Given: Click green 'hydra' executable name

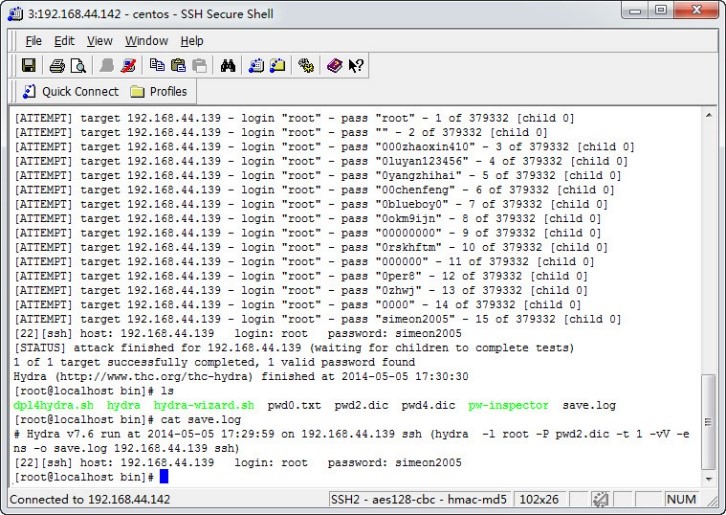Looking at the screenshot, I should coord(123,405).
